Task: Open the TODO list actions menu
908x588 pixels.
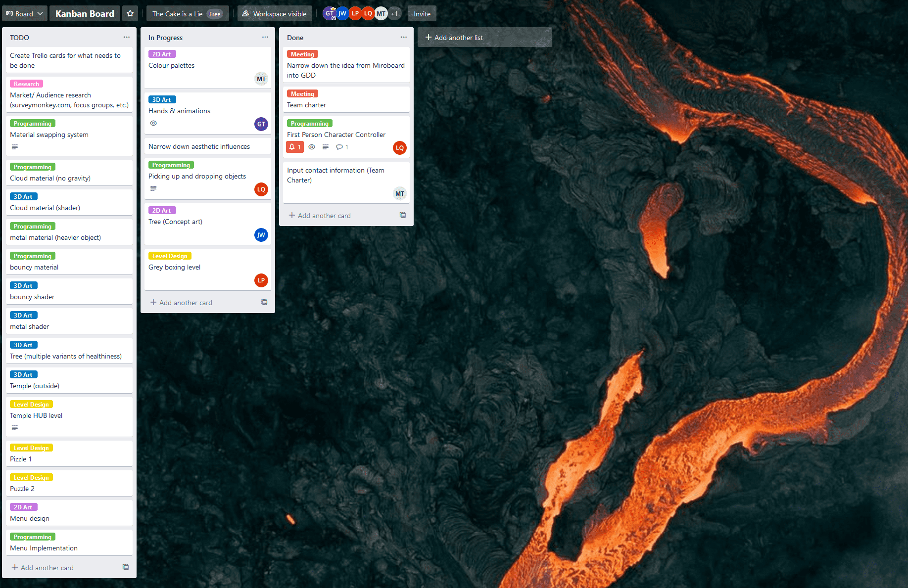Action: (x=127, y=37)
